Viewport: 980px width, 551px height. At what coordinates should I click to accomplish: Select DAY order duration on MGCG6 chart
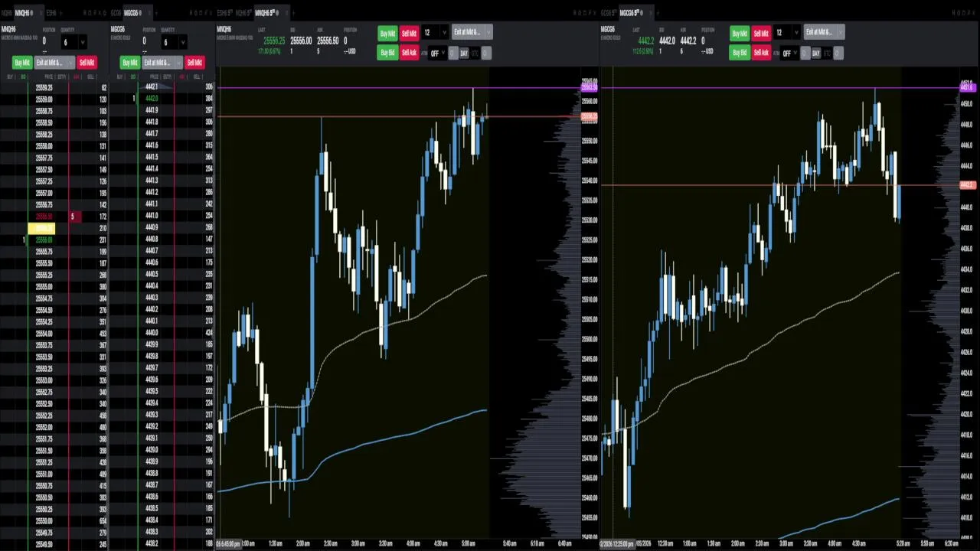tap(816, 53)
